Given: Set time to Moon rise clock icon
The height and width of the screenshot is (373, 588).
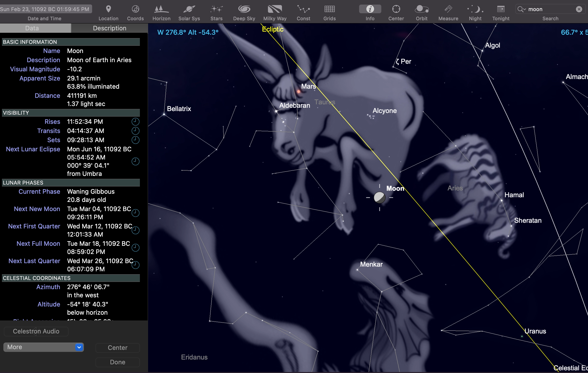Looking at the screenshot, I should coord(135,121).
